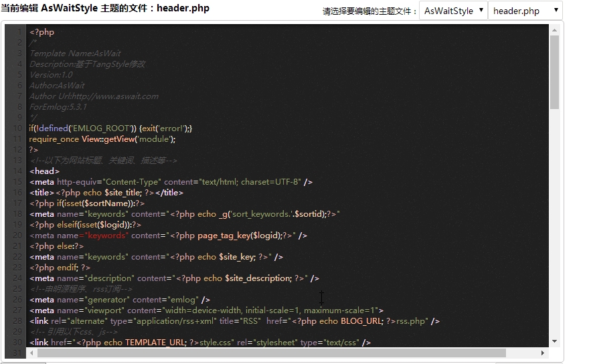
Task: Click the meta generator "emlog" line
Action: [119, 300]
